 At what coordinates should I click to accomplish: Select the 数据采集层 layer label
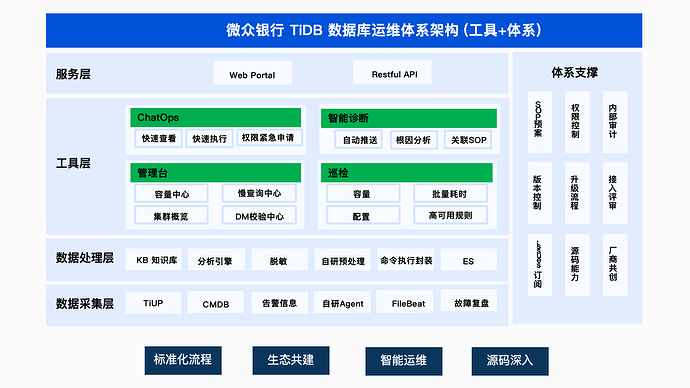click(x=84, y=304)
